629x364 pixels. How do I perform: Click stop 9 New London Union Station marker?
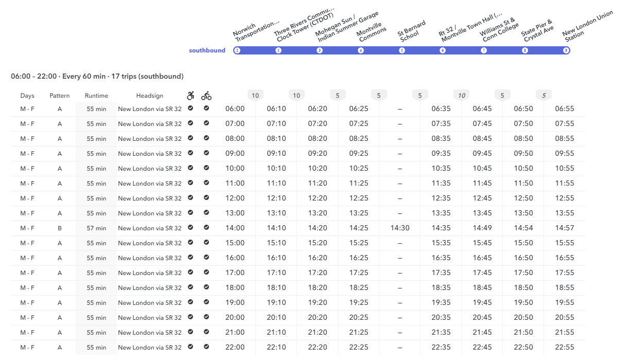point(566,50)
